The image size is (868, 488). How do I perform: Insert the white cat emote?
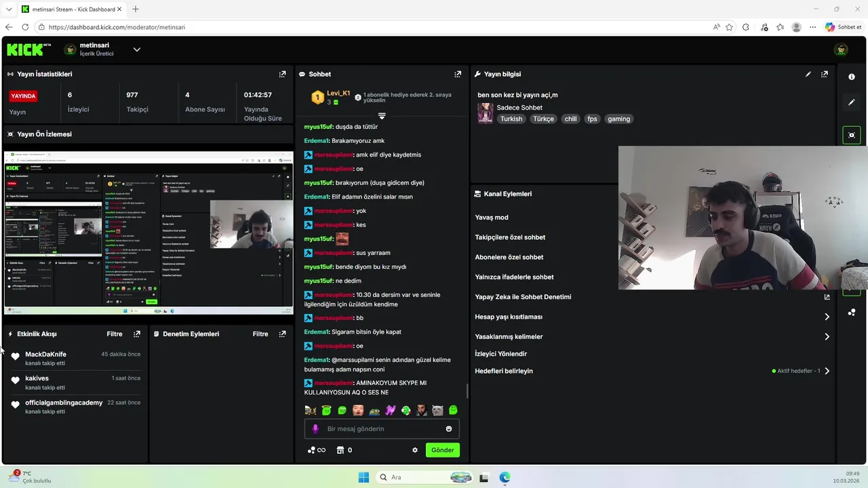(437, 410)
